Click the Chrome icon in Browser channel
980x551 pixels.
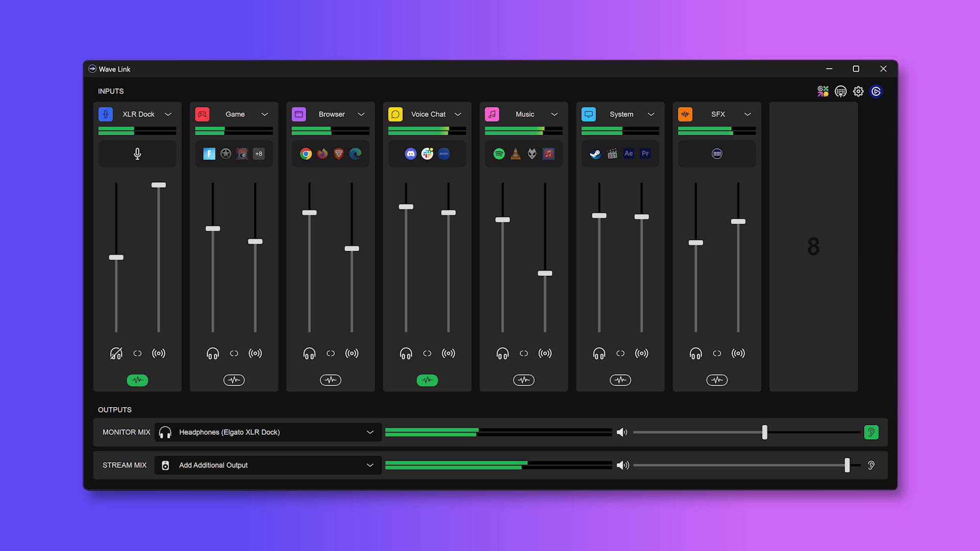pos(306,154)
